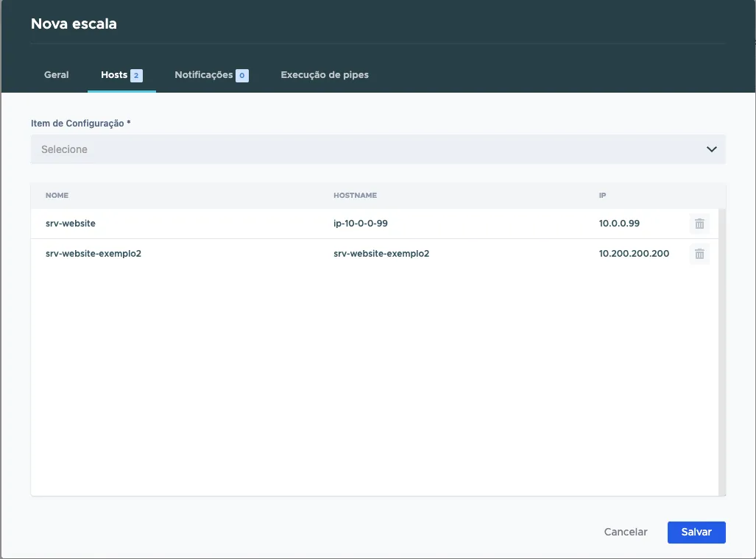756x559 pixels.
Task: Open the Selecione configuration item dropdown
Action: [378, 149]
